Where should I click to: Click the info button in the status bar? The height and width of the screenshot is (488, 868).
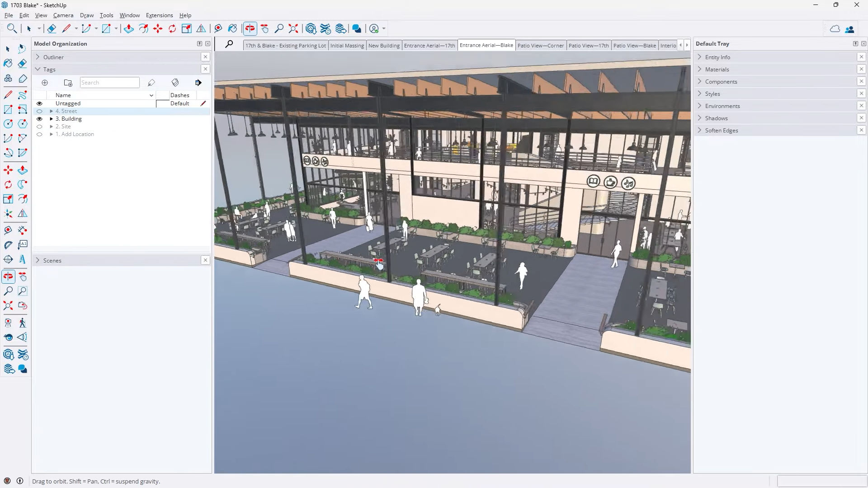(x=20, y=481)
